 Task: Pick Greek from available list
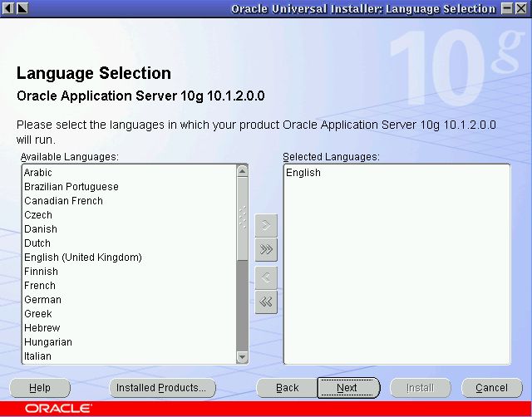[130, 314]
